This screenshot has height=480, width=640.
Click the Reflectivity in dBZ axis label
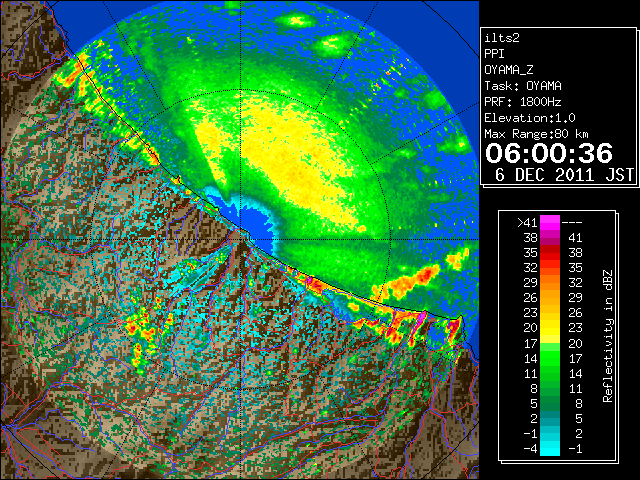tap(608, 336)
